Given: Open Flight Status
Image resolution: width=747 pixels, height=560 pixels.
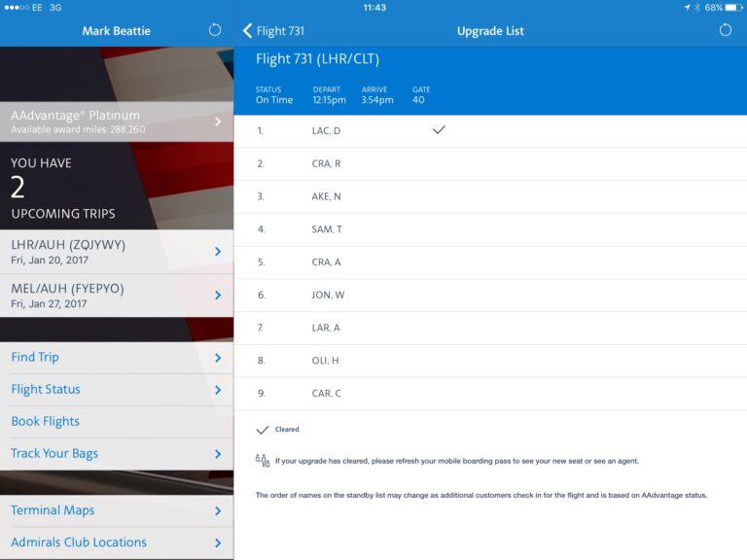Looking at the screenshot, I should coord(117,390).
